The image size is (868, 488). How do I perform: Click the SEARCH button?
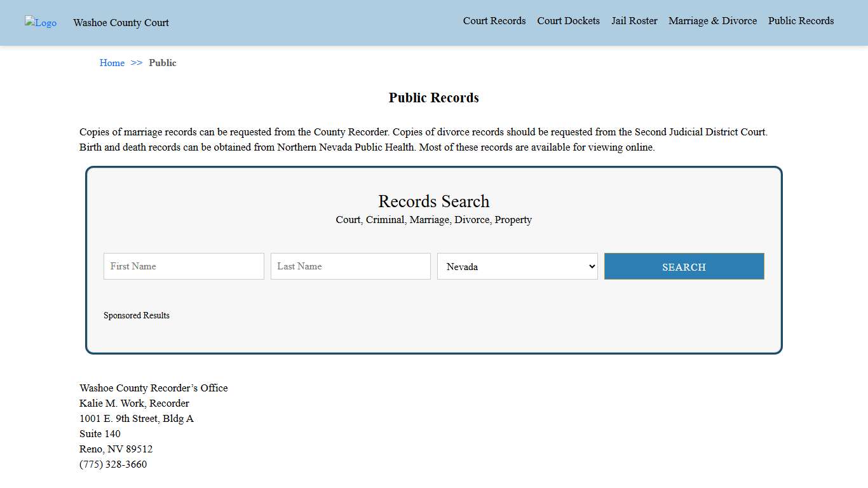(x=684, y=266)
